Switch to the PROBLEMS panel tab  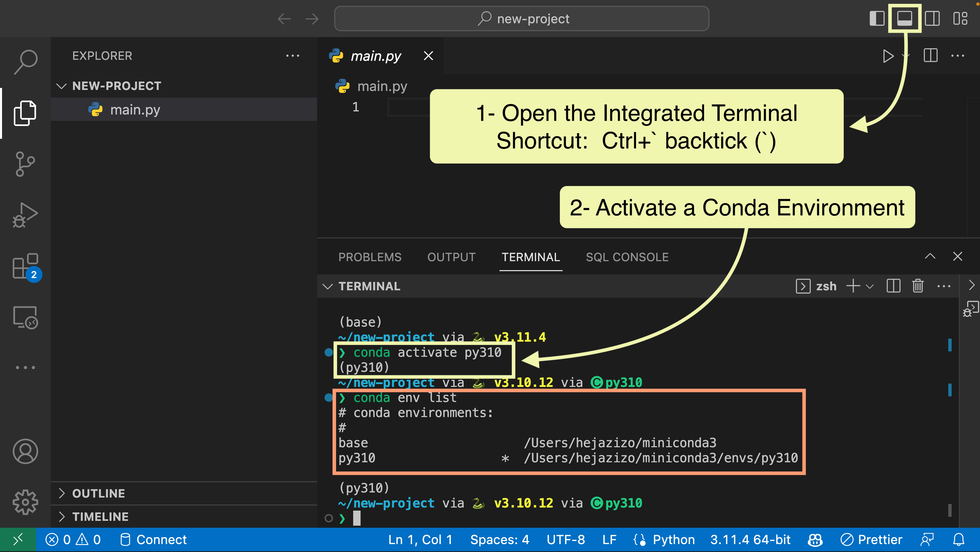(370, 257)
